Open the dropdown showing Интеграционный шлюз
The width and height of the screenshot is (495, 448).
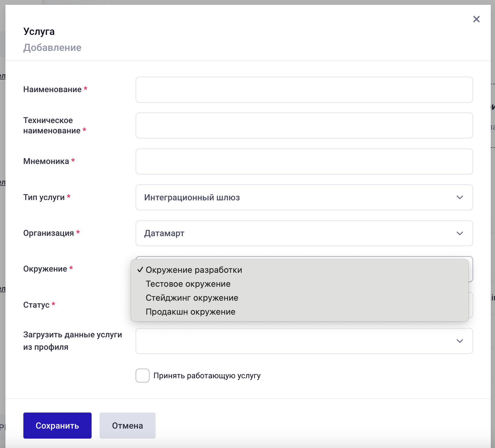[304, 197]
